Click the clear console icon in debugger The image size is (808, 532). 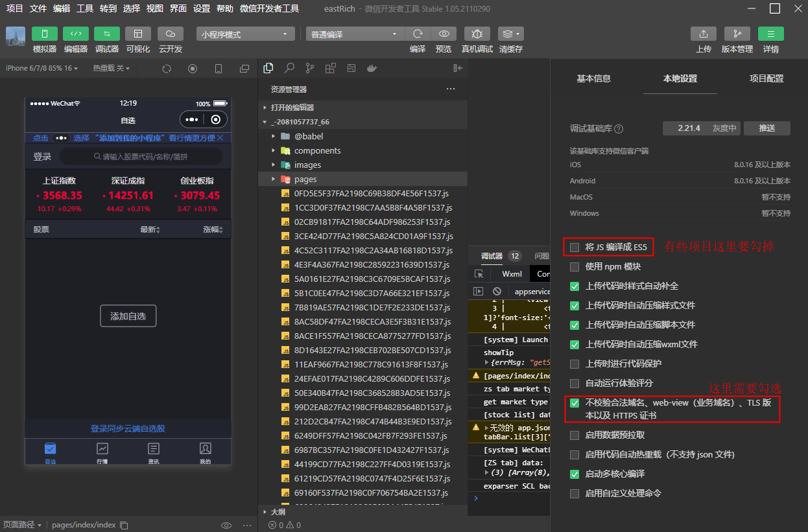[x=497, y=292]
